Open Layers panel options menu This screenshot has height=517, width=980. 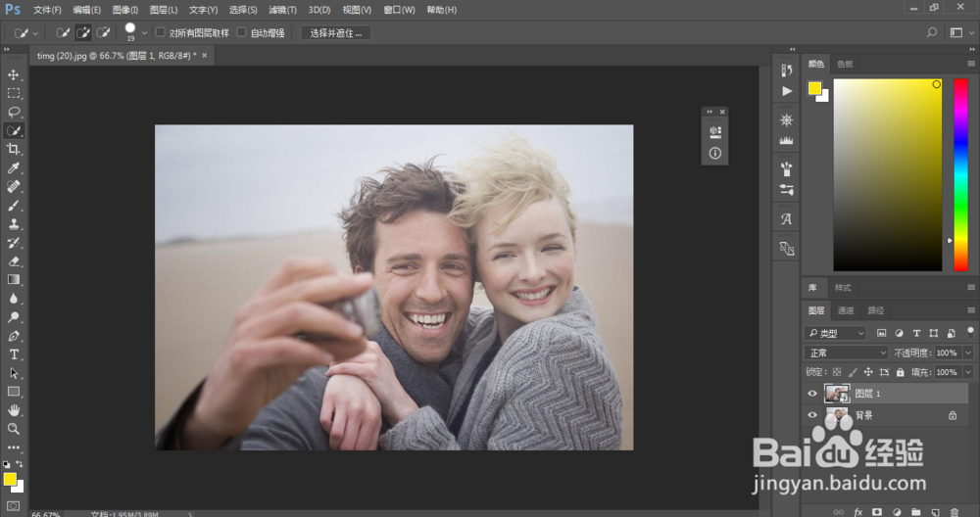coord(970,310)
